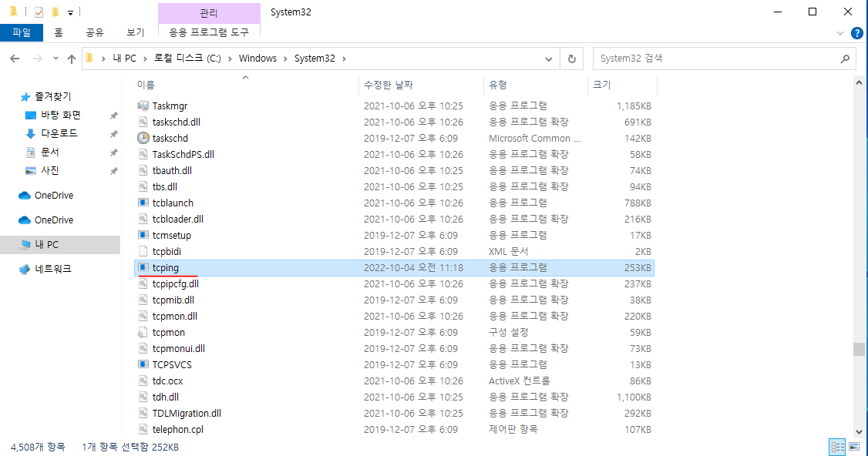Navigate to 로컬 디스크 (C:) in breadcrumb
868x456 pixels.
point(187,59)
